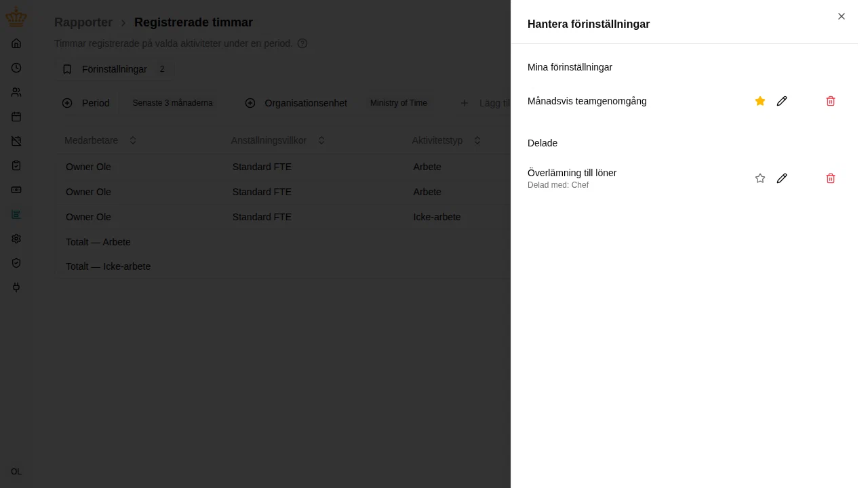Open the shield check icon in sidebar
The height and width of the screenshot is (488, 868).
(16, 263)
